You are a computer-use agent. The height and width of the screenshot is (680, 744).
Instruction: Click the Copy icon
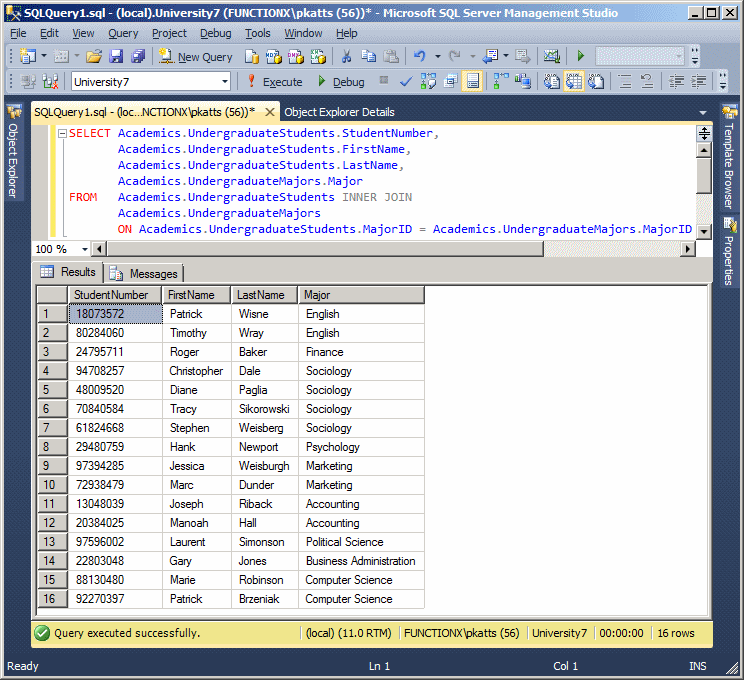(x=369, y=56)
